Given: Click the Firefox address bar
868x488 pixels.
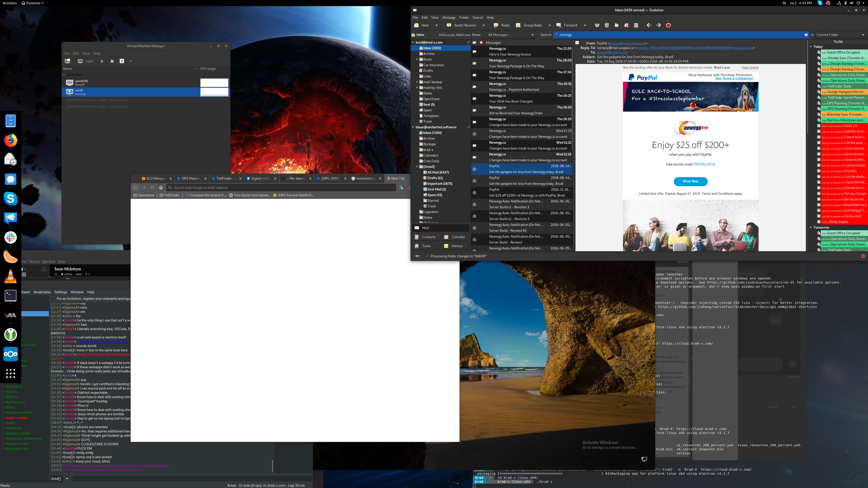Looking at the screenshot, I should (x=281, y=188).
